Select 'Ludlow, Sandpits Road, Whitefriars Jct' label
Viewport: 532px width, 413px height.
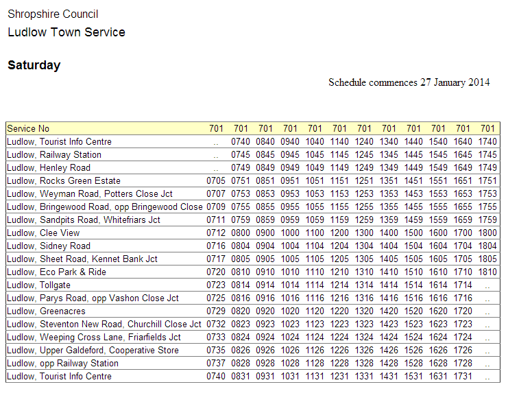[83, 220]
